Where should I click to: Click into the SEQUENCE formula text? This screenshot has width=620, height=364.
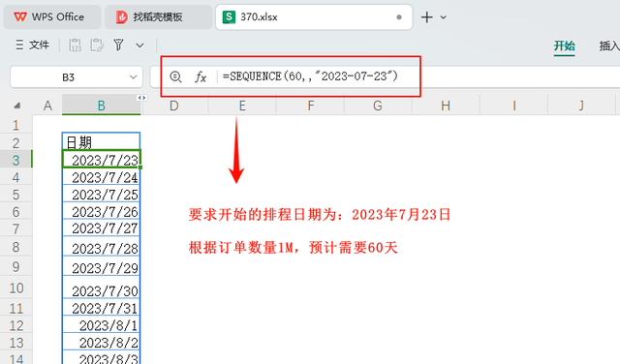click(310, 76)
